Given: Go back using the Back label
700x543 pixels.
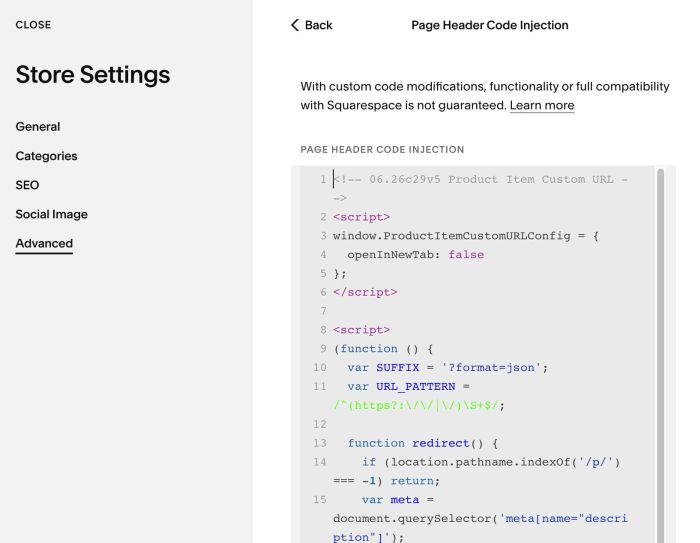Looking at the screenshot, I should pos(318,25).
